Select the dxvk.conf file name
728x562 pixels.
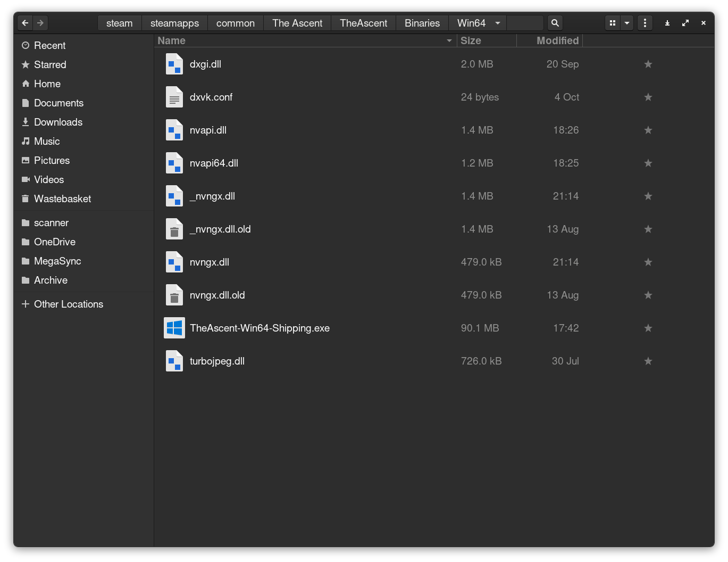coord(211,97)
